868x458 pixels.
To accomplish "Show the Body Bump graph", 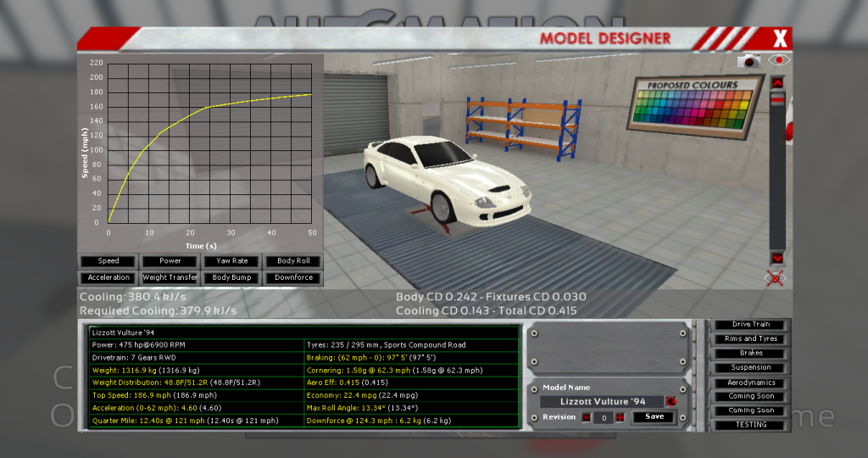I will [x=232, y=277].
